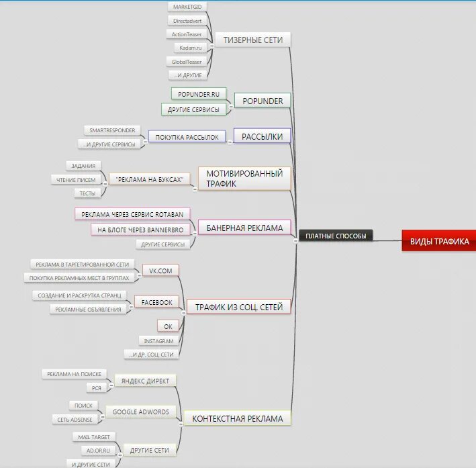Collapse the ЯНДЕКС ДИРЕКТ sub-branch toggle
The width and height of the screenshot is (476, 468).
tap(111, 385)
